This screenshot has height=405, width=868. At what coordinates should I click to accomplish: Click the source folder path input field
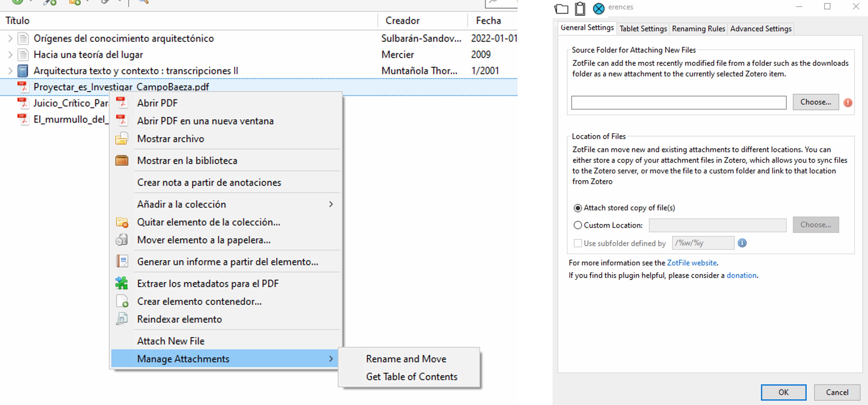[678, 103]
